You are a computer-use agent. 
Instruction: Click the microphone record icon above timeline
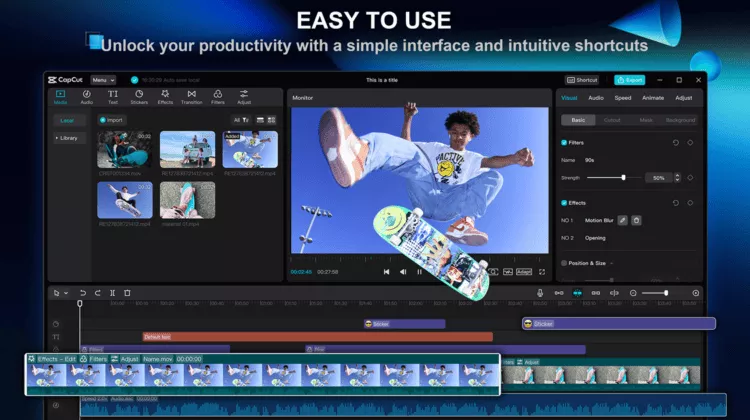(540, 293)
